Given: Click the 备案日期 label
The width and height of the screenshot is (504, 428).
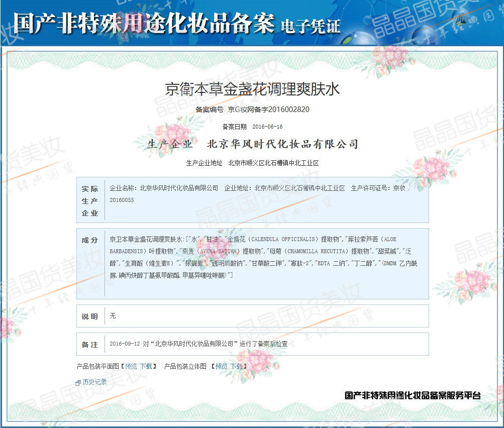Looking at the screenshot, I should click(234, 127).
